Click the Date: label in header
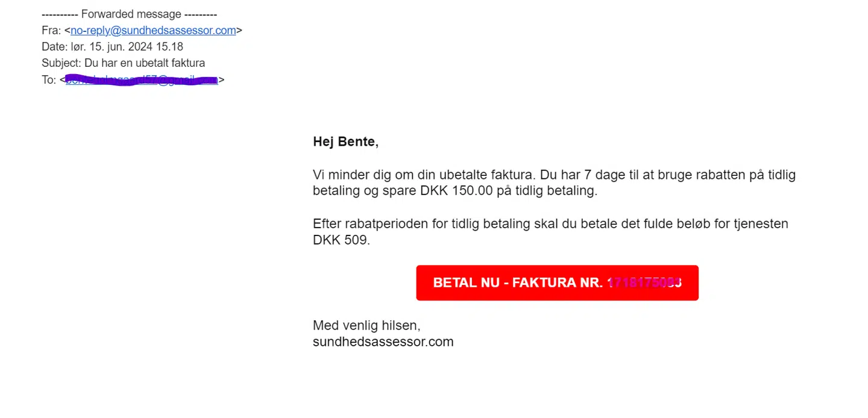The width and height of the screenshot is (868, 418). click(54, 47)
